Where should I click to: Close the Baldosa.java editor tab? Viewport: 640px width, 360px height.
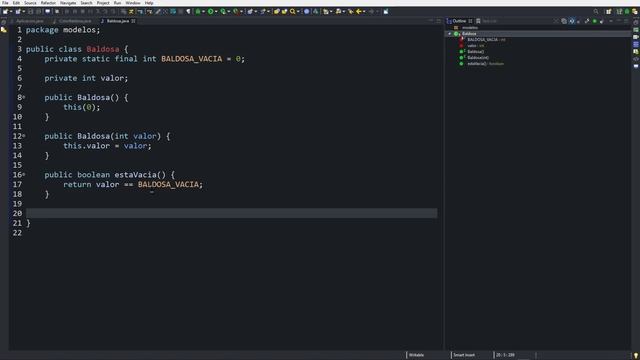pyautogui.click(x=133, y=21)
